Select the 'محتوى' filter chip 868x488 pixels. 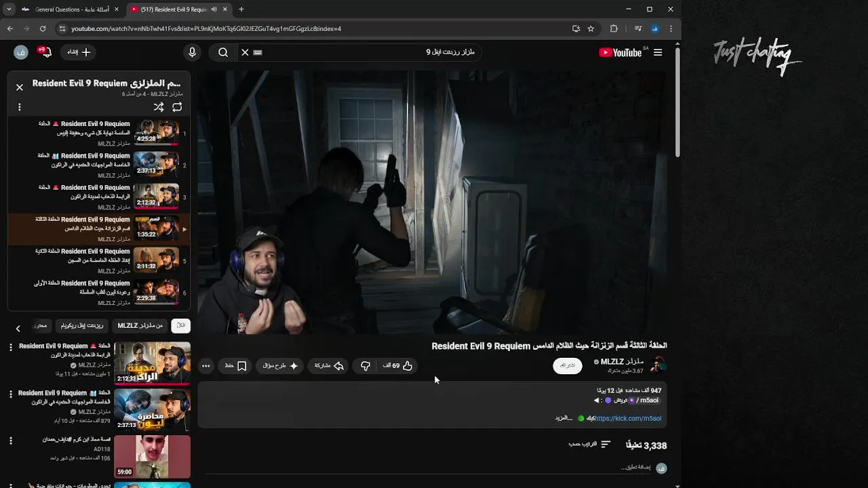pos(41,326)
